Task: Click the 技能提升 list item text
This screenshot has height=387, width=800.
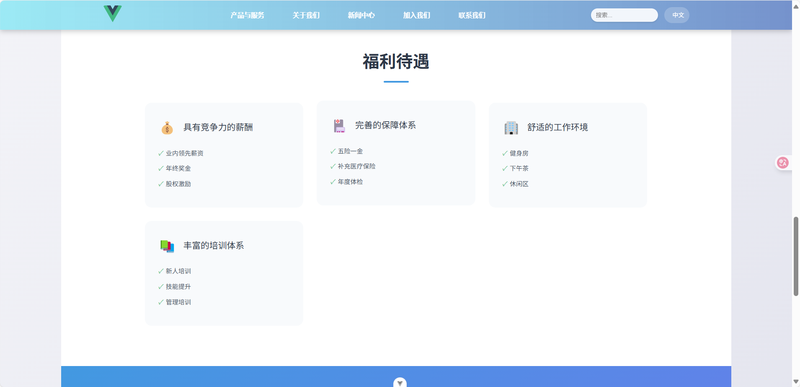Action: click(179, 287)
